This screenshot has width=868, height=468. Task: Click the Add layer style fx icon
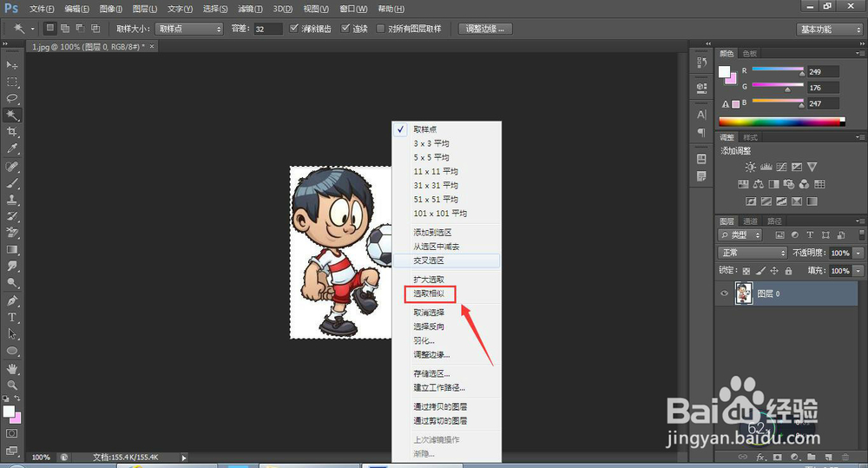pos(760,457)
